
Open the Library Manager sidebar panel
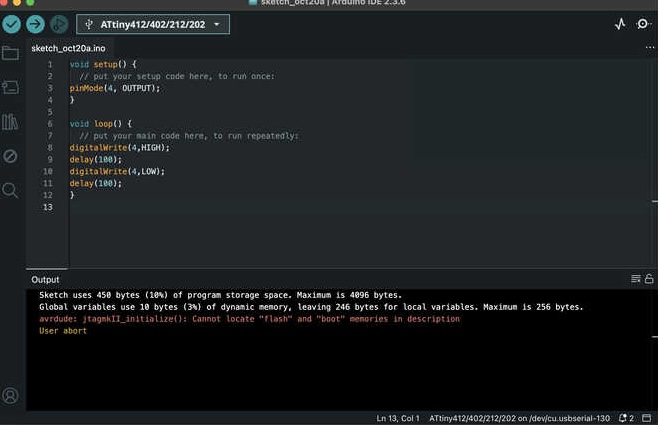tap(11, 122)
